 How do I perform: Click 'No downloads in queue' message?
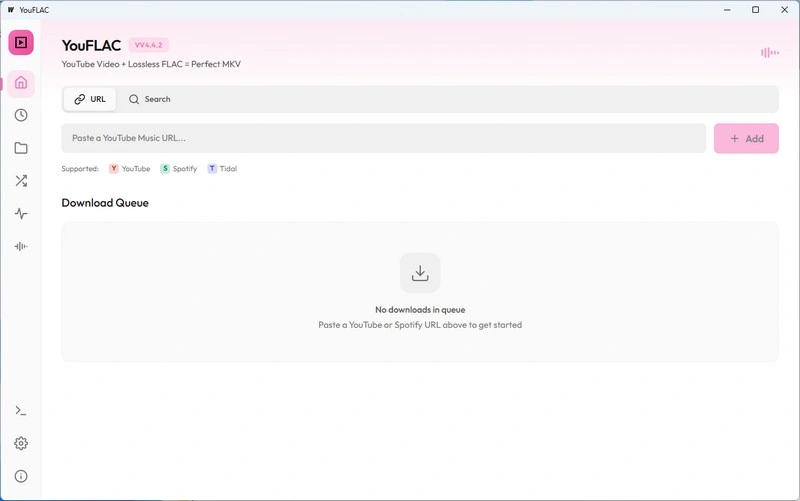coord(420,310)
